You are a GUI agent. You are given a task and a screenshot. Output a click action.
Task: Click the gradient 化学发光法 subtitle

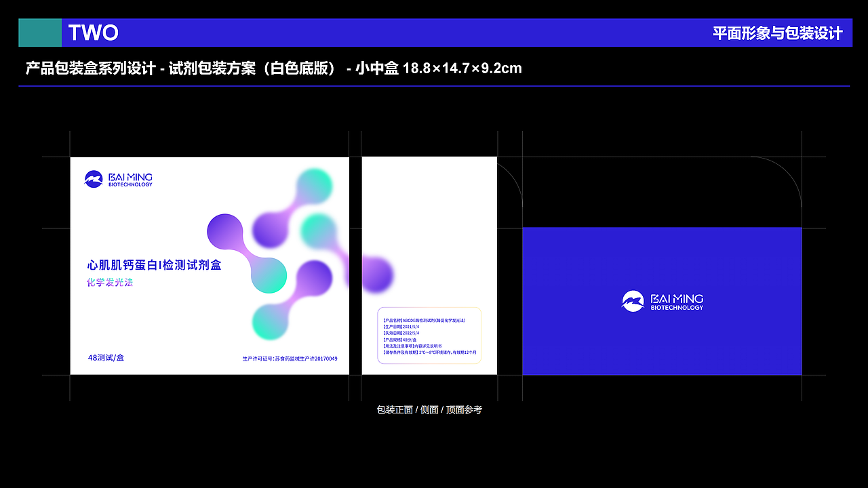[x=108, y=283]
